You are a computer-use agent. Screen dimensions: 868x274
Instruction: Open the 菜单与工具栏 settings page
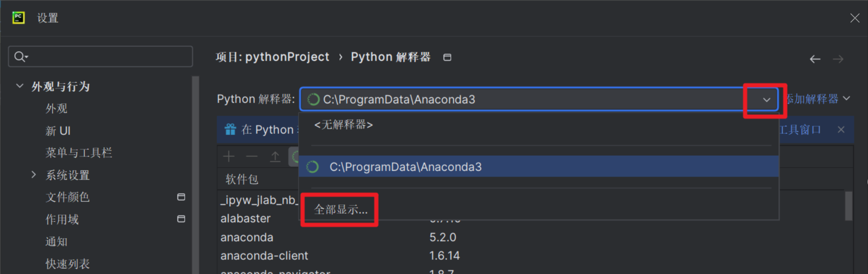click(79, 153)
